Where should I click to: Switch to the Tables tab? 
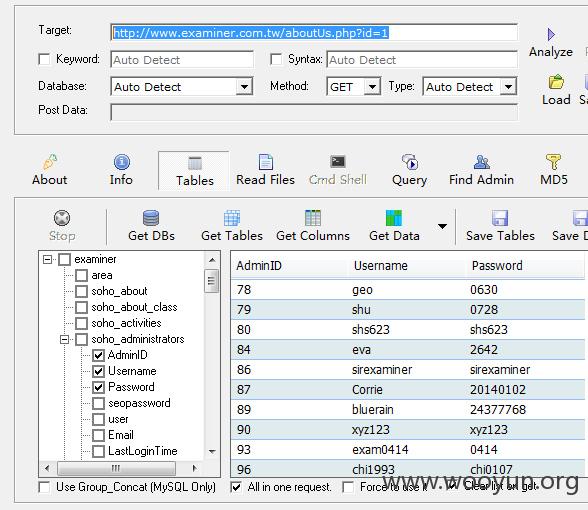point(194,171)
